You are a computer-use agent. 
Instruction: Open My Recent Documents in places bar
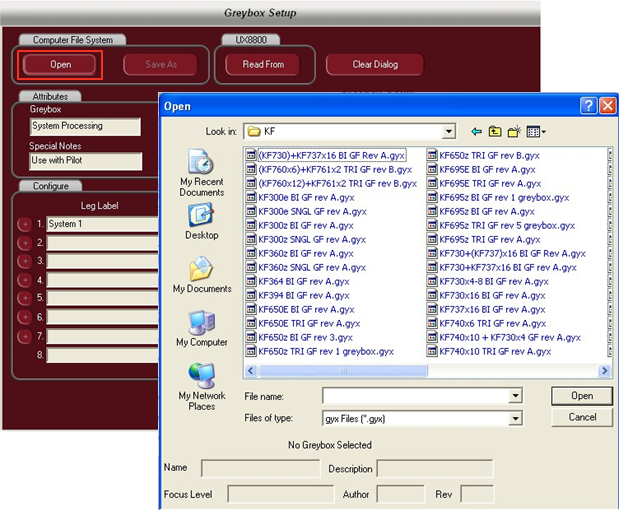pos(201,173)
